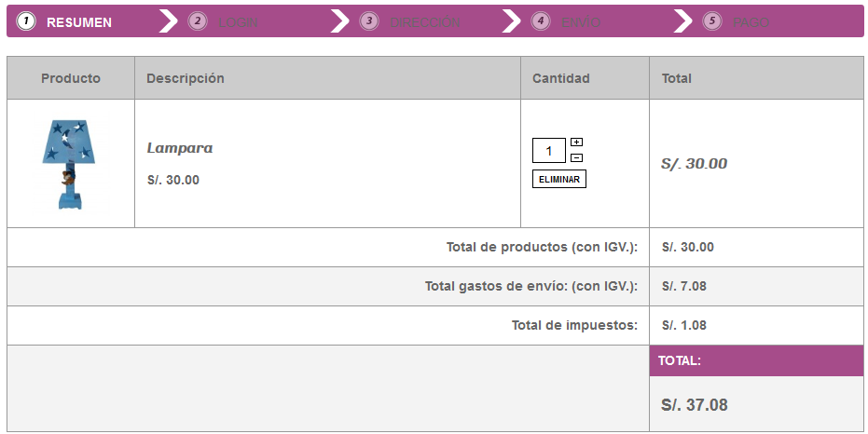Go to the PAGO step
Image resolution: width=868 pixels, height=434 pixels.
pyautogui.click(x=751, y=22)
